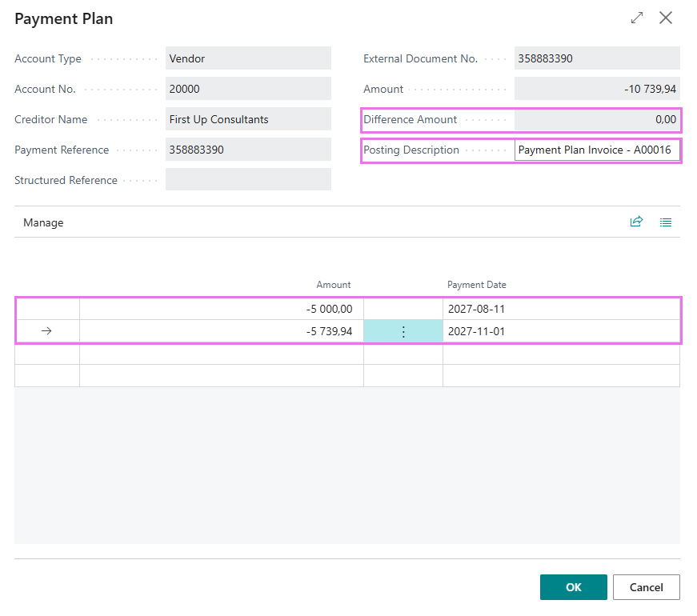Click the Payment Date column header
The image size is (697, 616).
(x=476, y=285)
